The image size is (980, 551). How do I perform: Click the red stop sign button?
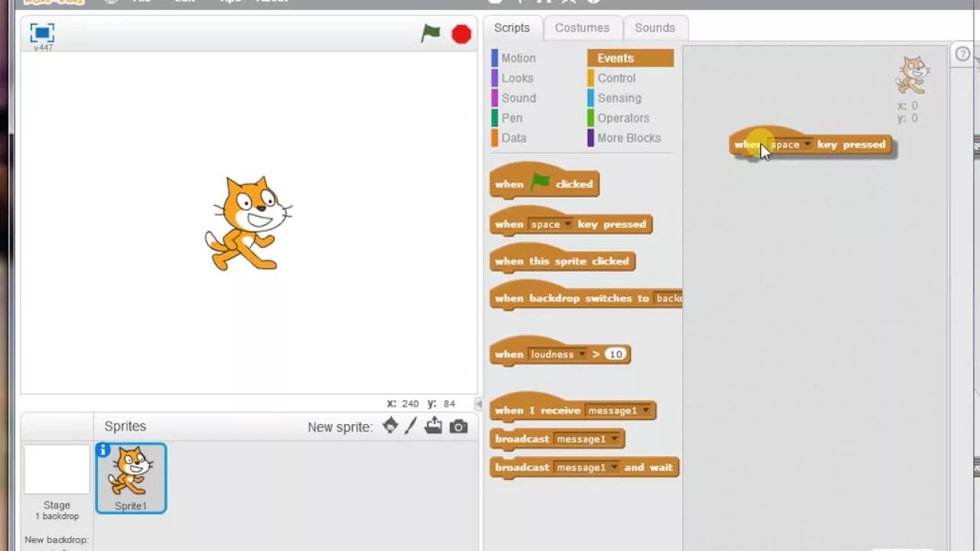pos(462,34)
